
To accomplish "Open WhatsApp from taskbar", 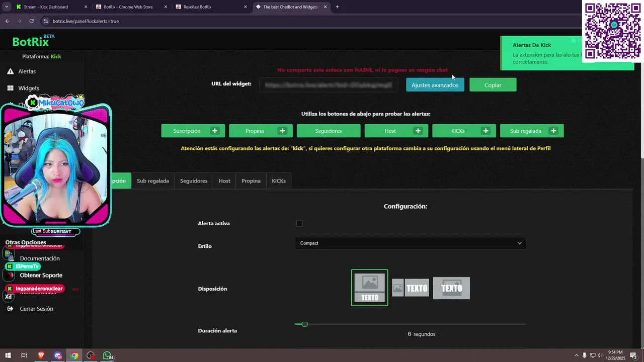I will [x=107, y=355].
